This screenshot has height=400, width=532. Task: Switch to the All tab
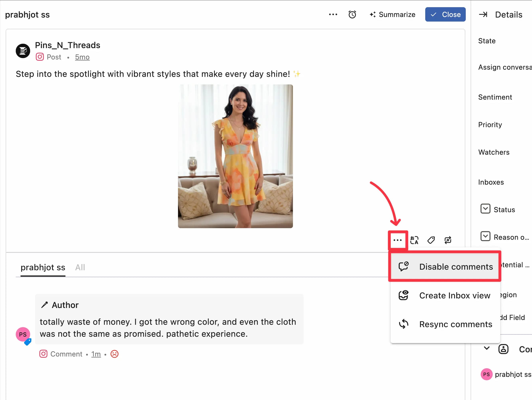point(80,267)
